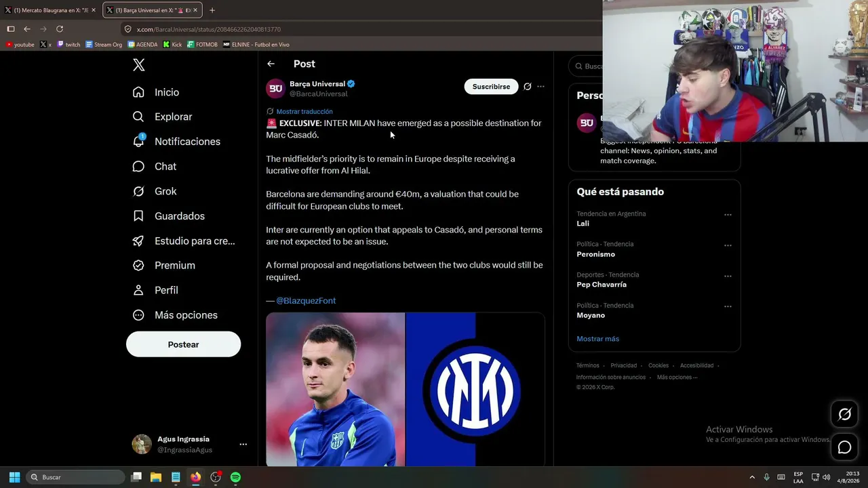
Task: Close the Mercato Blaugrana tab
Action: (x=94, y=10)
